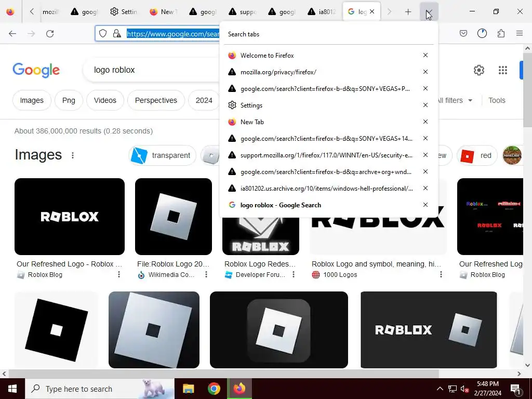Switch to mozilla.org/privacy/firefox tab entry
This screenshot has height=399, width=532.
pos(321,72)
